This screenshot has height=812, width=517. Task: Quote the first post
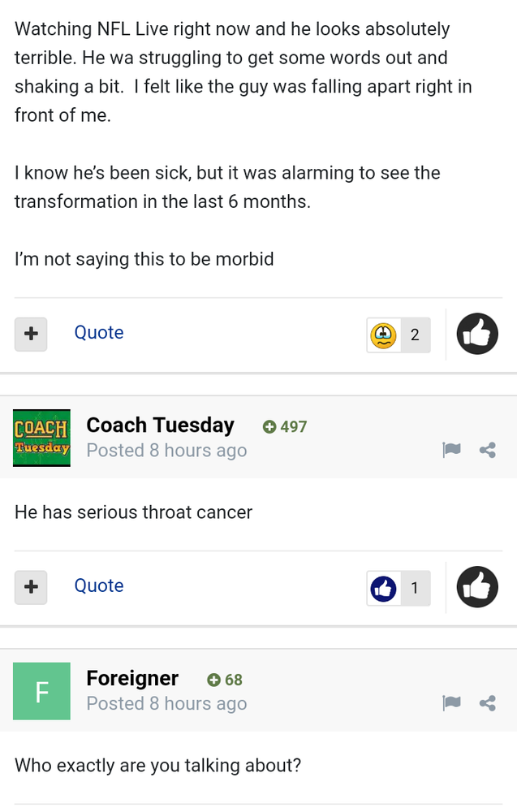click(x=99, y=332)
